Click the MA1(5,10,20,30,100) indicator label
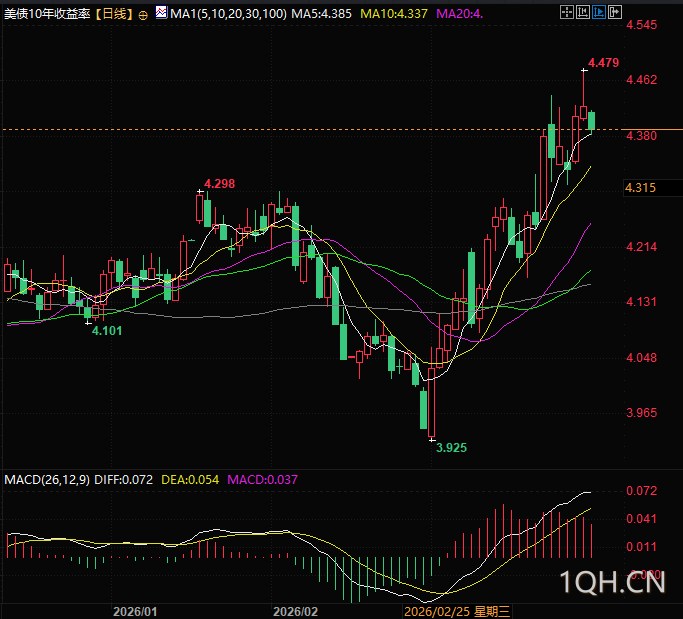The image size is (683, 619). pos(229,14)
